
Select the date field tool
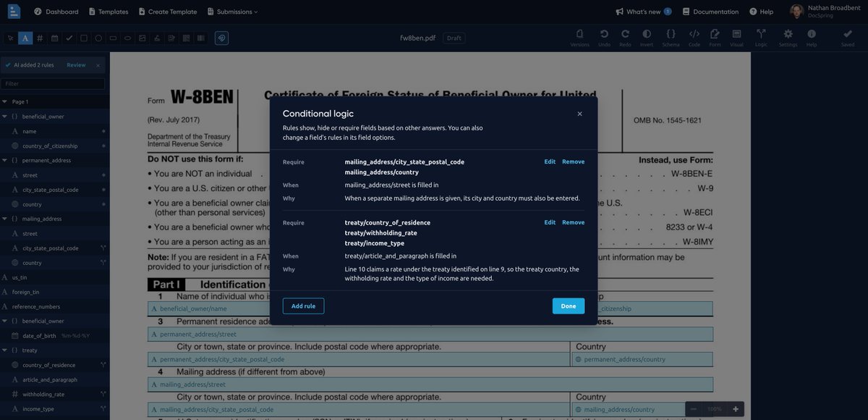pos(54,38)
